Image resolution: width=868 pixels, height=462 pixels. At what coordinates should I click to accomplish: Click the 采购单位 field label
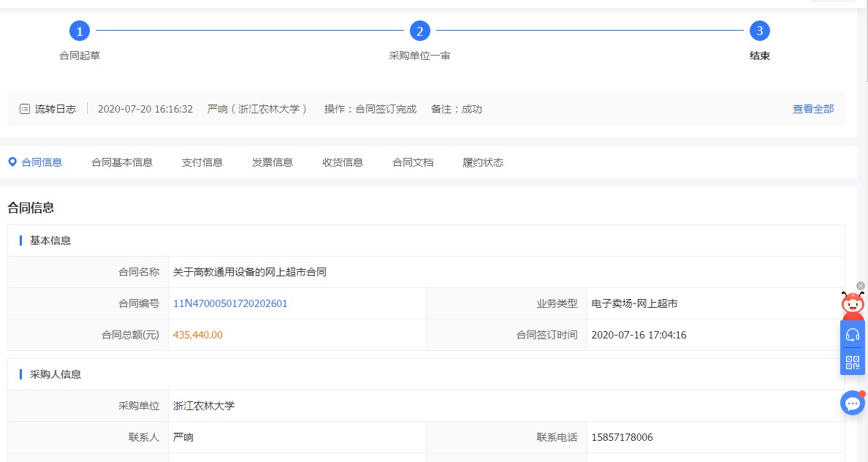coord(138,406)
